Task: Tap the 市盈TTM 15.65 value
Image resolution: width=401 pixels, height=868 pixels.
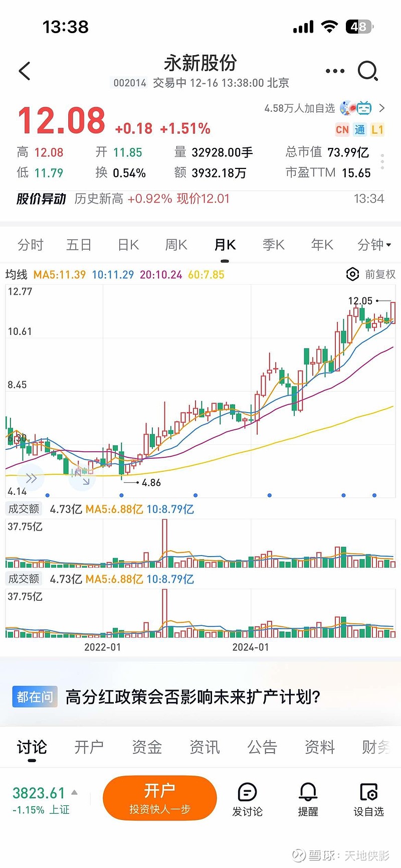Action: coord(328,173)
